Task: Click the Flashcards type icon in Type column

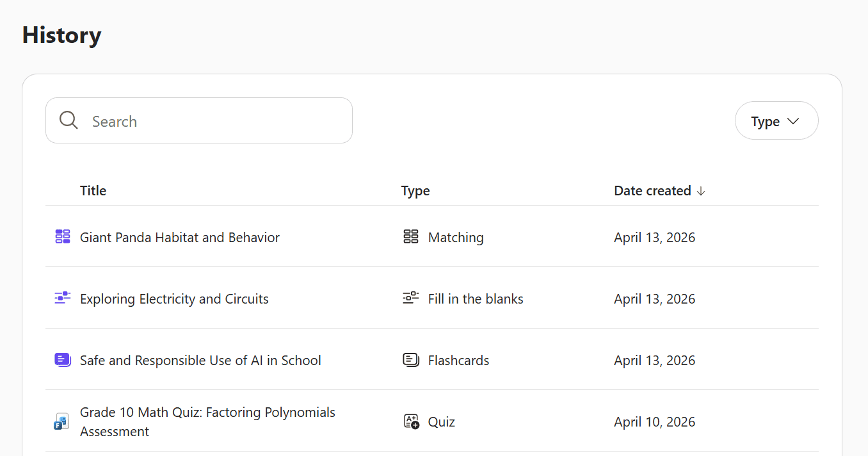Action: point(411,360)
